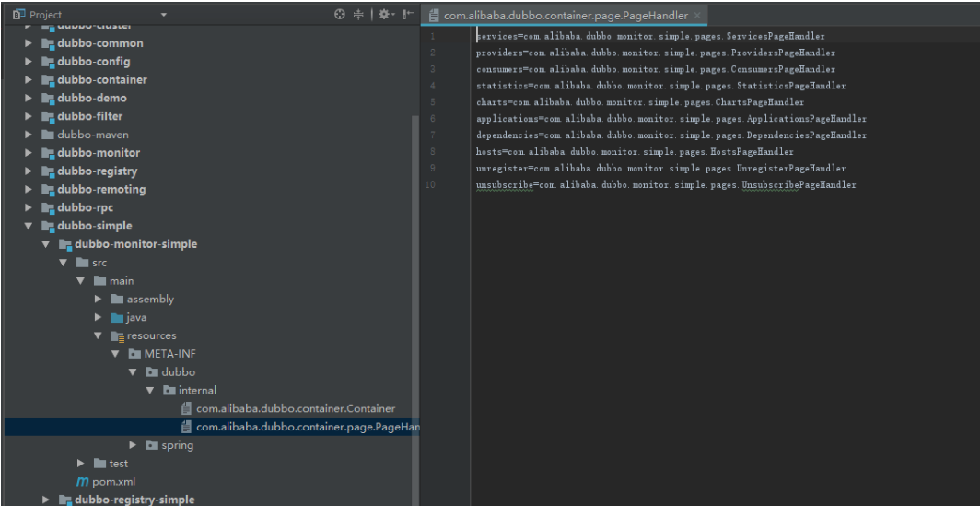Click the blue java source folder icon
Viewport: 980px width, 506px height.
(x=118, y=318)
